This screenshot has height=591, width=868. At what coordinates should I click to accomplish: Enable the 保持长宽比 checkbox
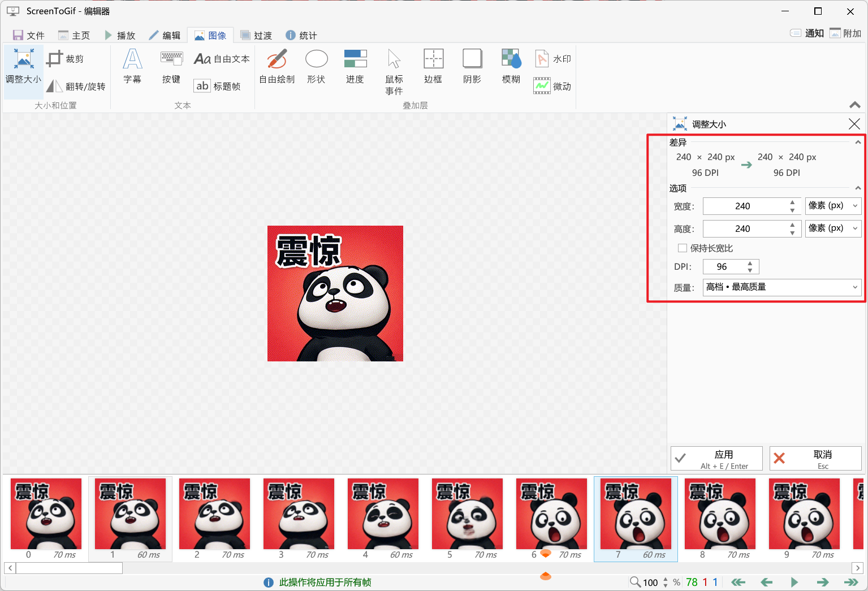click(x=683, y=248)
